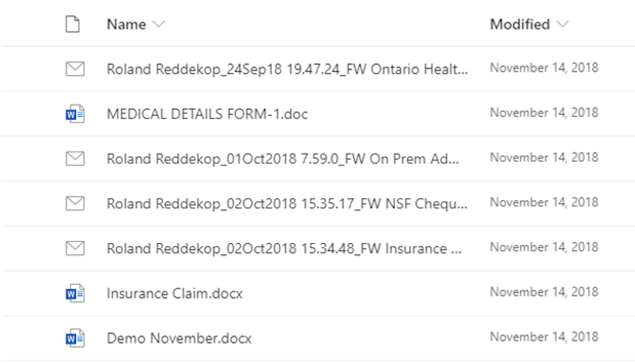This screenshot has width=635, height=364.
Task: Open the 02Oct2018 FW NSF Cheque email
Action: [286, 203]
